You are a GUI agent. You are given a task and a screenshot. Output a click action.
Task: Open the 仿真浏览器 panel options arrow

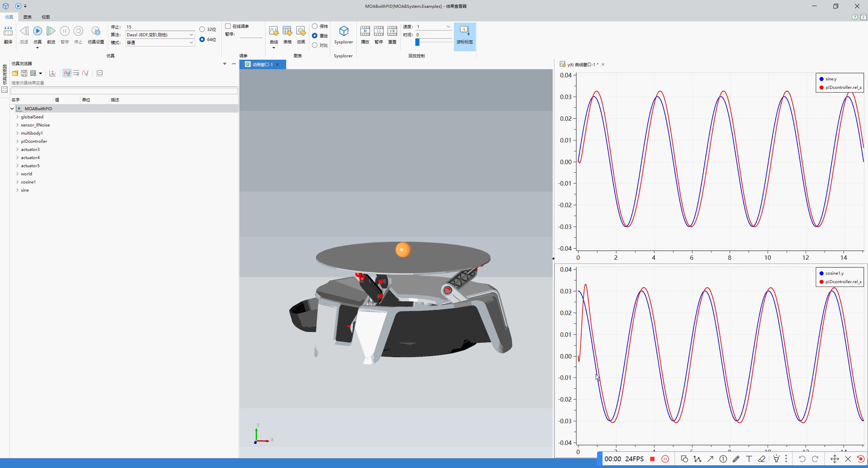[224, 63]
